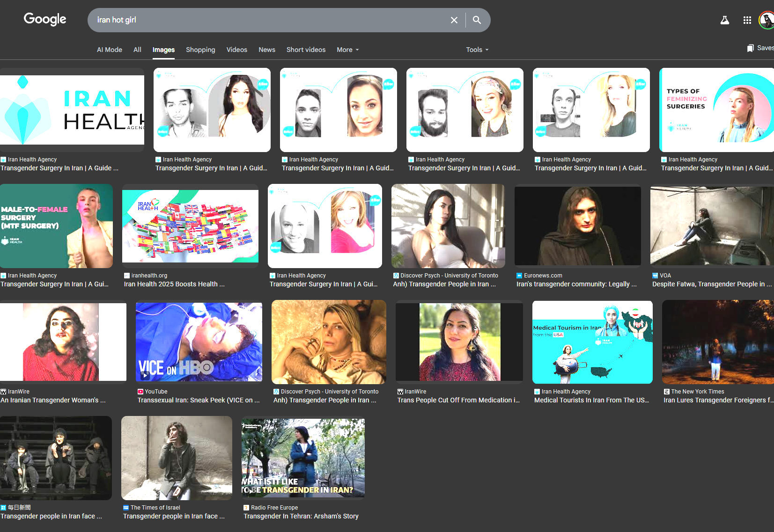The height and width of the screenshot is (532, 774).
Task: Switch to AI Mode tab
Action: [110, 50]
